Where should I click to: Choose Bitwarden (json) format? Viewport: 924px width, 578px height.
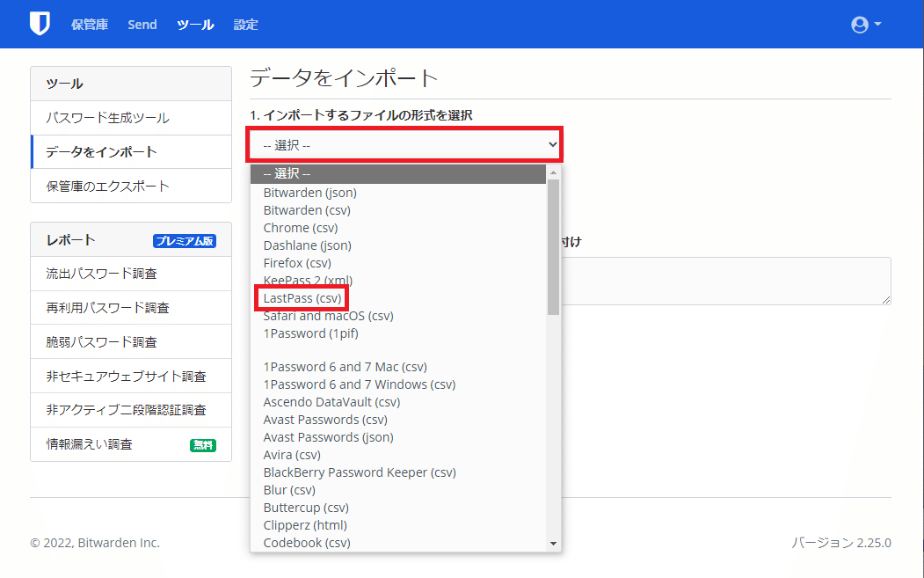tap(398, 193)
